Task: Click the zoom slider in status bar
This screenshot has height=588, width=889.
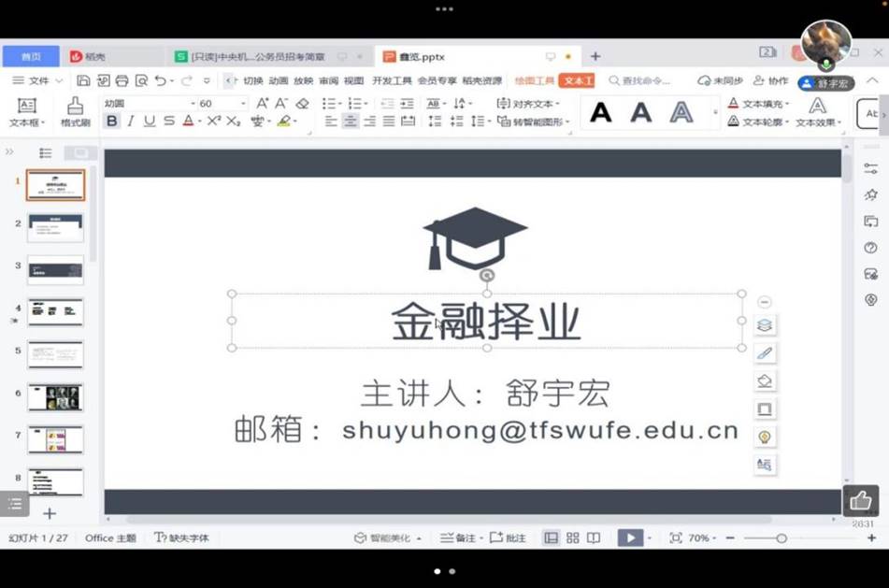Action: click(781, 538)
